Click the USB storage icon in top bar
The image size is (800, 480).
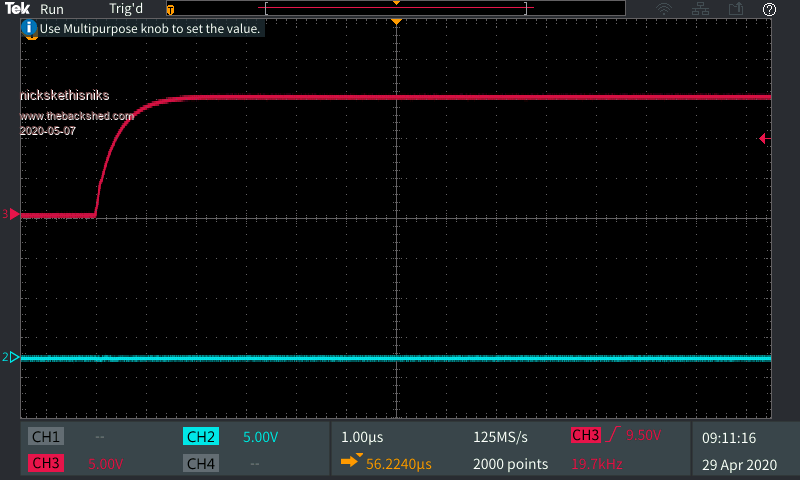(x=736, y=9)
